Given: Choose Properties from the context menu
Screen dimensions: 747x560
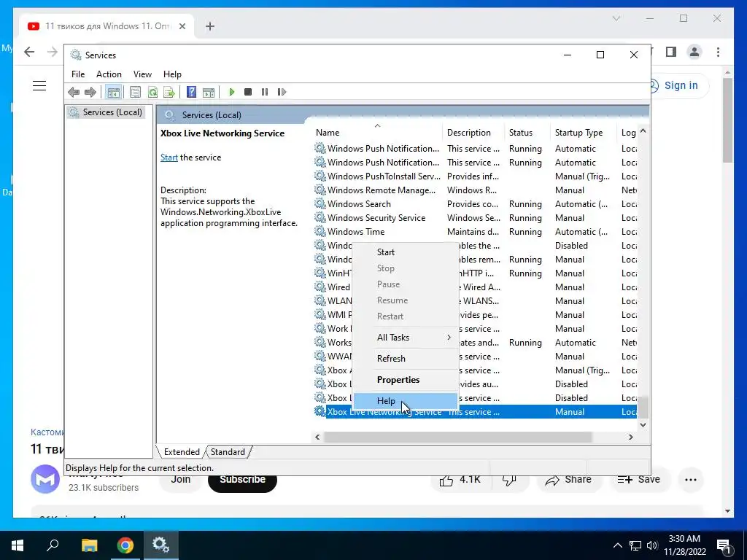Looking at the screenshot, I should (x=406, y=379).
